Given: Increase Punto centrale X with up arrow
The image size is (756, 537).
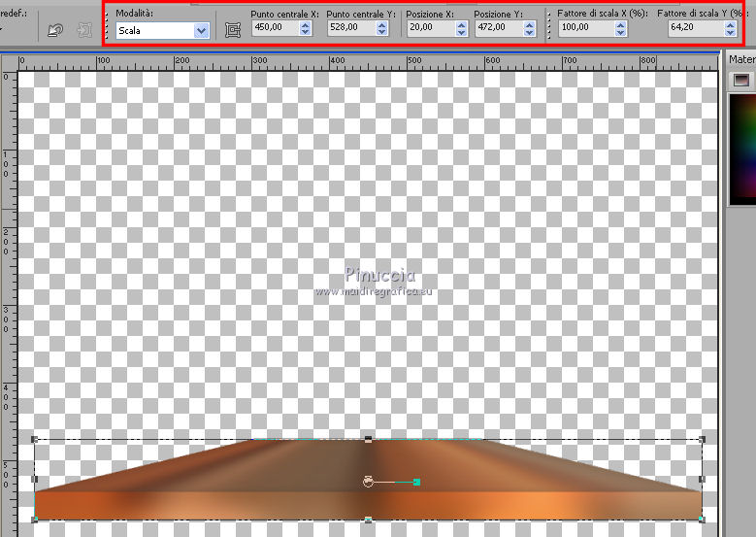Looking at the screenshot, I should pos(305,24).
